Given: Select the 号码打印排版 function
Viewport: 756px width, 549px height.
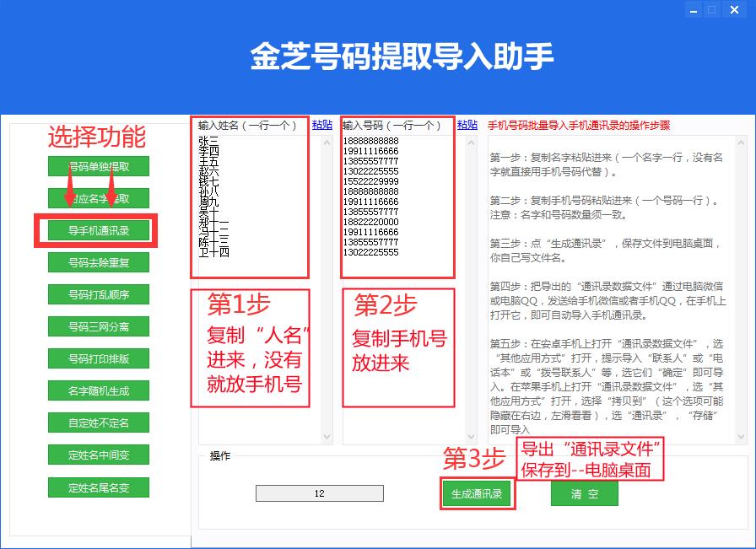Looking at the screenshot, I should tap(98, 358).
